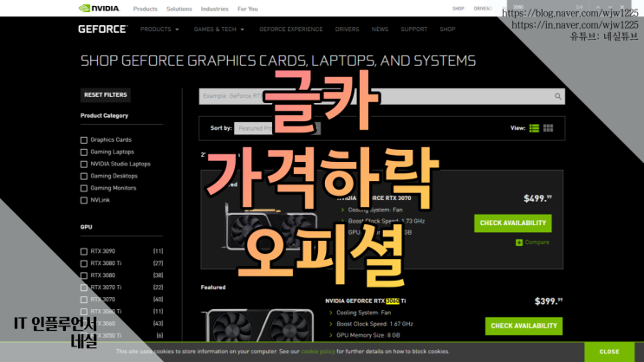Open the GeForce SHOP nav item
Image resolution: width=644 pixels, height=362 pixels.
(447, 29)
